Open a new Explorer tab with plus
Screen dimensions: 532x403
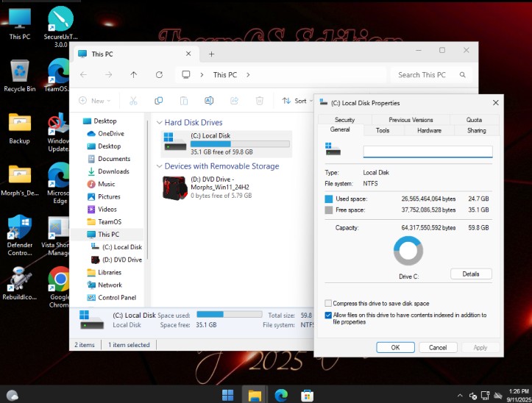(211, 54)
